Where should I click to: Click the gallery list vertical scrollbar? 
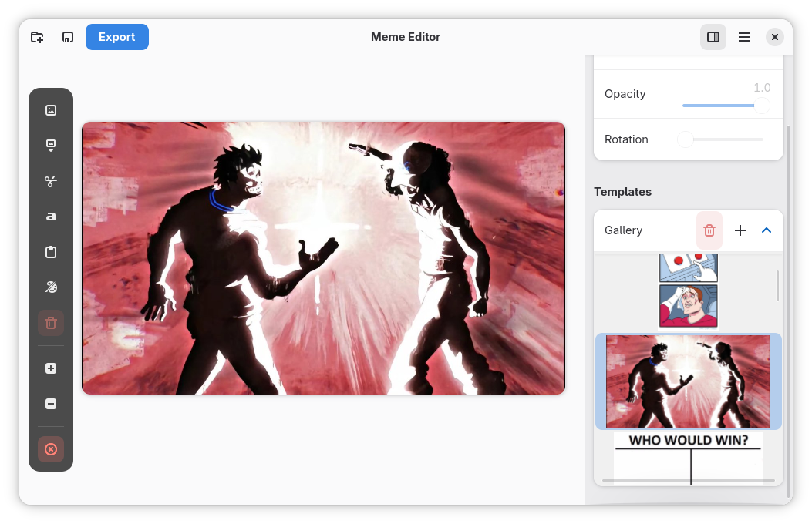click(777, 286)
